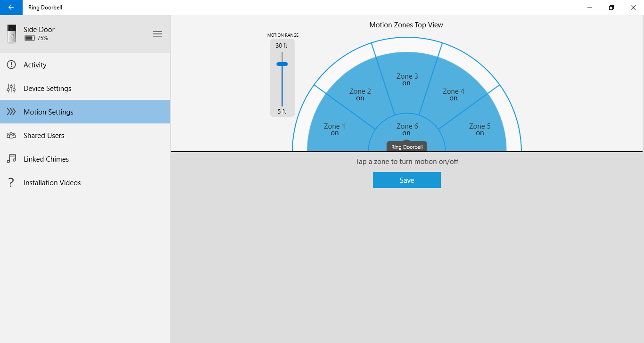Click the Shared Users people icon

click(11, 135)
